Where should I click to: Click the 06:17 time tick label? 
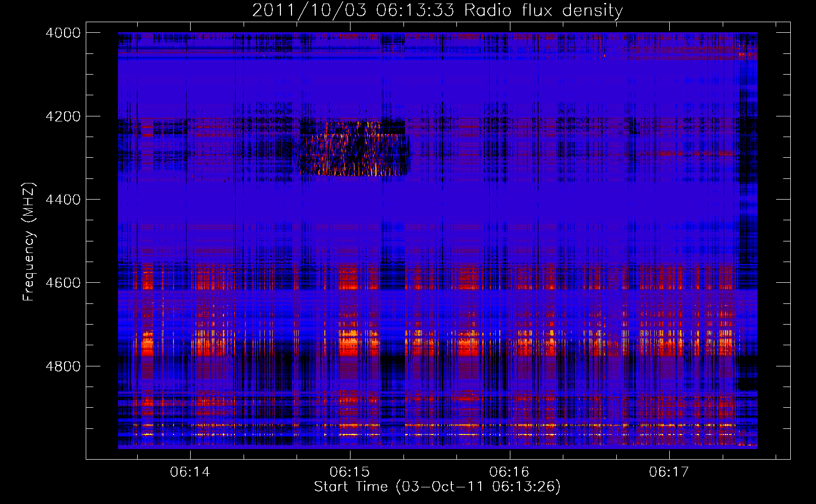pyautogui.click(x=669, y=472)
